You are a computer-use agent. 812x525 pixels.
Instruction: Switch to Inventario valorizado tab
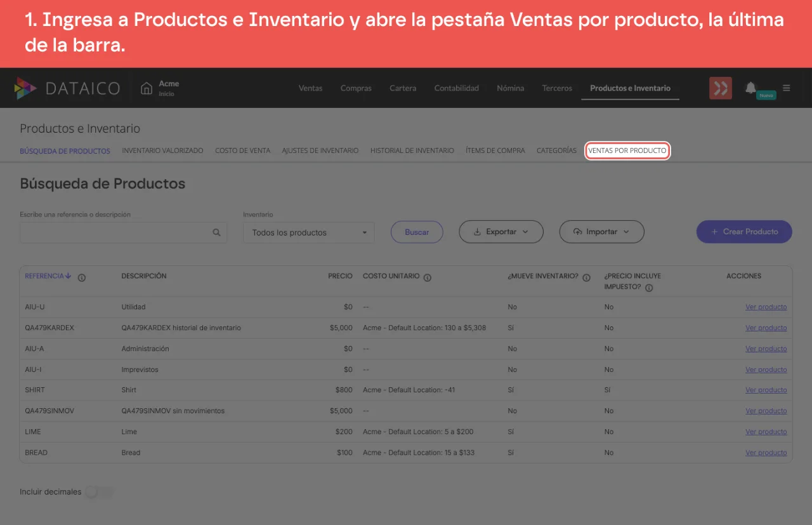[162, 151]
